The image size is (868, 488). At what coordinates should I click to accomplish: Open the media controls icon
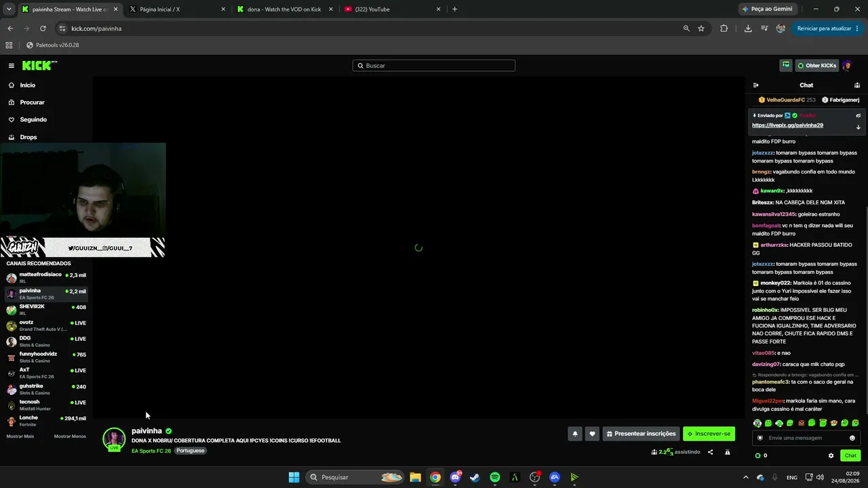pyautogui.click(x=764, y=28)
